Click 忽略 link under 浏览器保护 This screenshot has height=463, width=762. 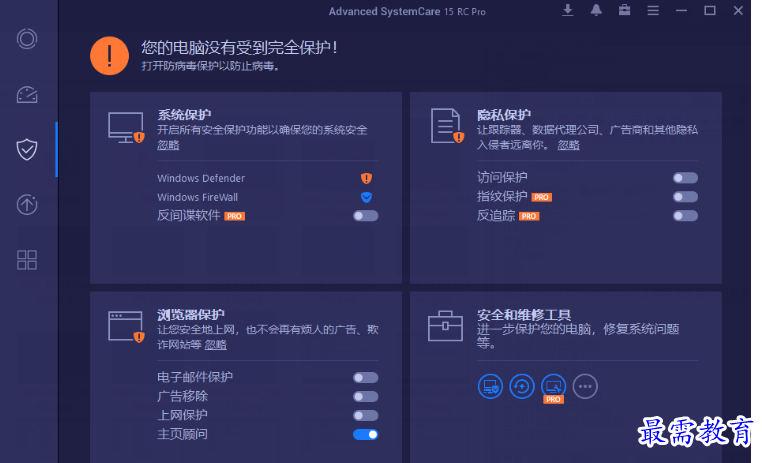point(215,344)
